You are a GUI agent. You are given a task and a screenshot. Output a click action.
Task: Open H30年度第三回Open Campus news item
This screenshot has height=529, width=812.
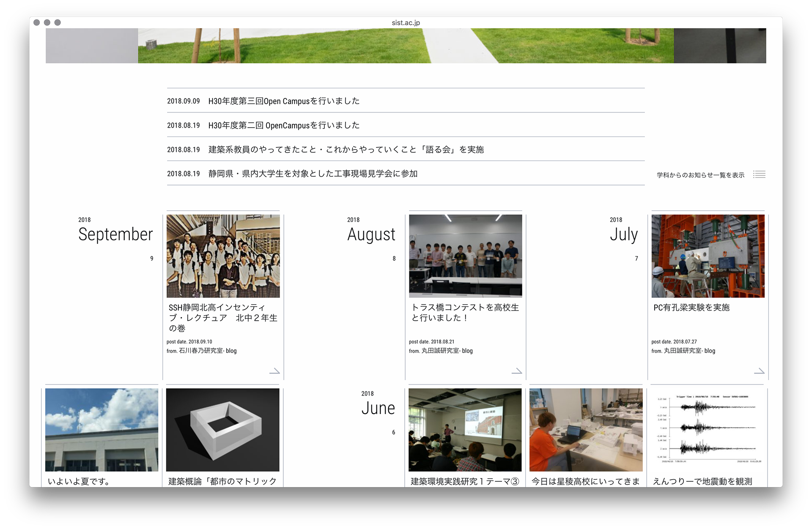[284, 101]
